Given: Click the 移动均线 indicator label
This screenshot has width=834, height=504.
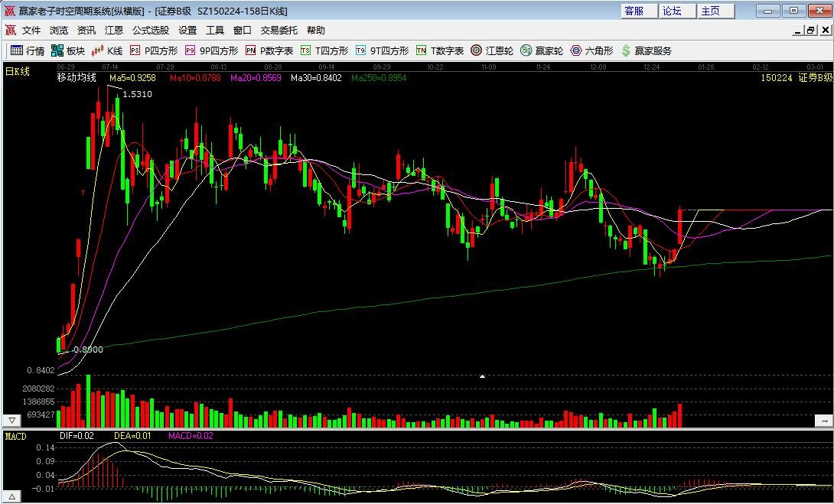Looking at the screenshot, I should 77,77.
